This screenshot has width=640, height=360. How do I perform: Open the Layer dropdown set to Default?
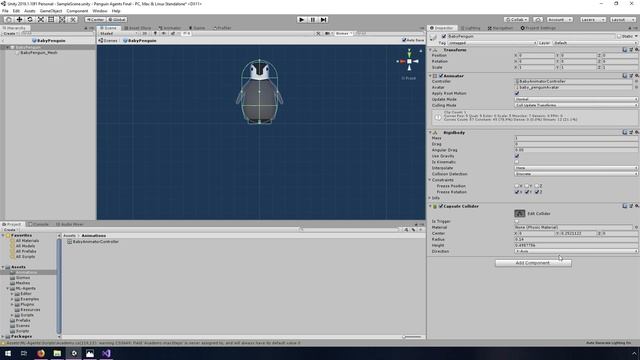[594, 43]
